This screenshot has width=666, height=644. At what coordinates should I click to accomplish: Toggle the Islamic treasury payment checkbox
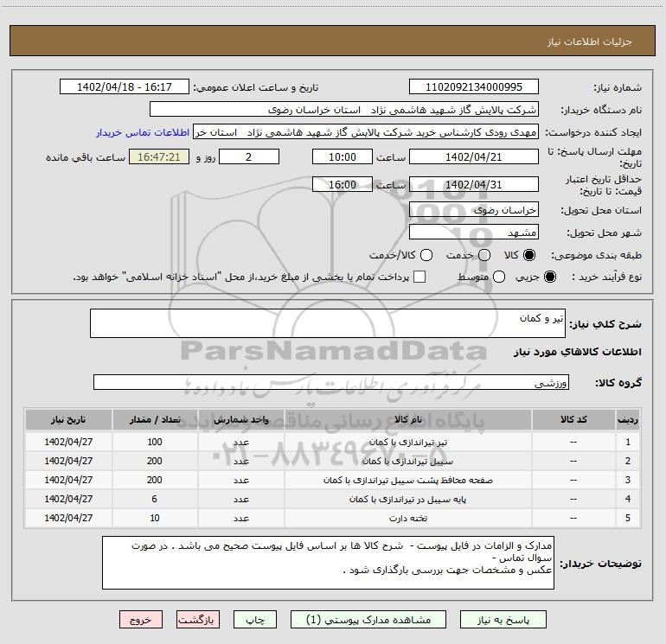click(419, 277)
